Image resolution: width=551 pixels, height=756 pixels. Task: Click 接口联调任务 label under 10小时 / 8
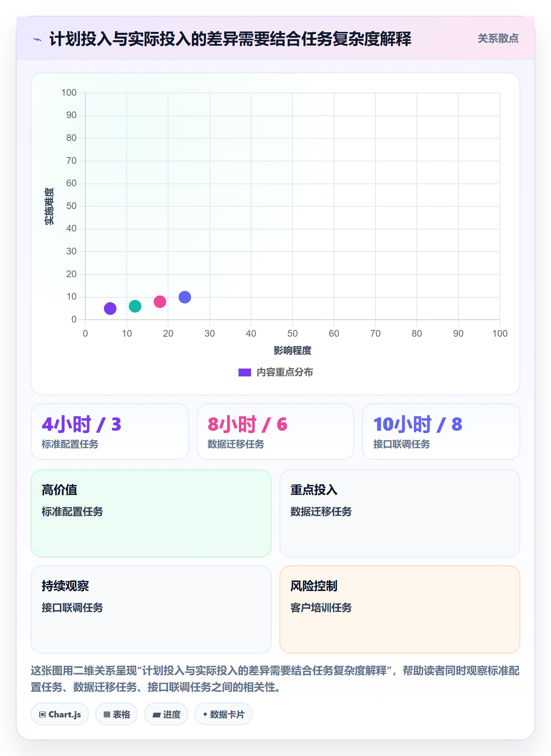click(x=401, y=444)
